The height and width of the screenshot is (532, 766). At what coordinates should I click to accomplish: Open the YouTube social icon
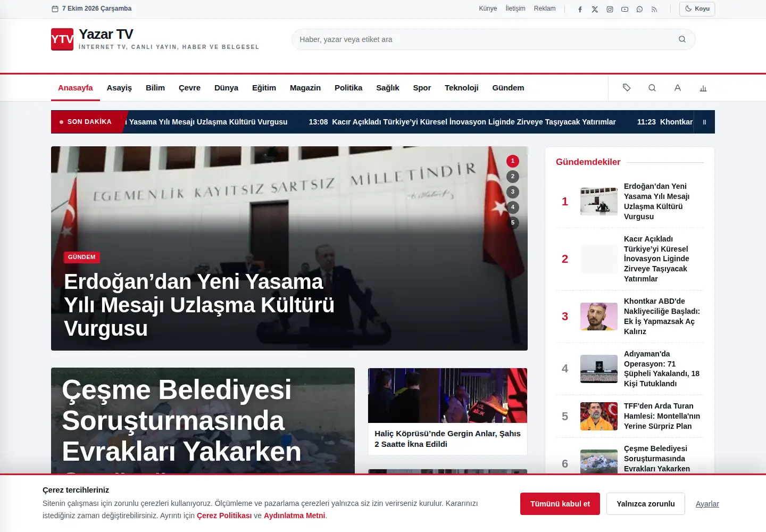click(625, 9)
